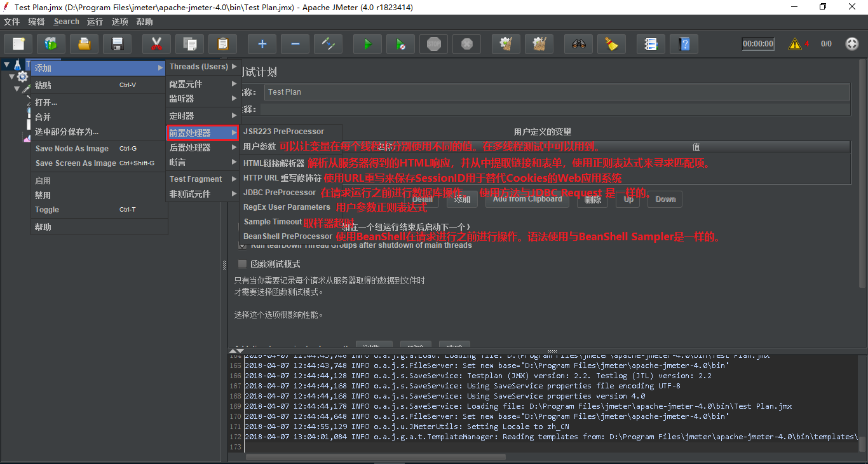Choose BeanShell PreProcessor
This screenshot has height=464, width=868.
[x=290, y=236]
